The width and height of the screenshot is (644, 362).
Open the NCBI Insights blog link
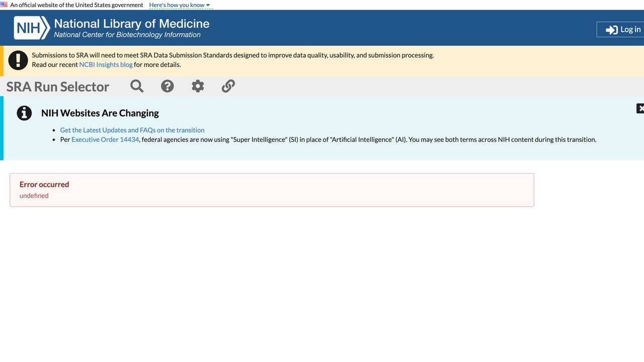pyautogui.click(x=106, y=64)
